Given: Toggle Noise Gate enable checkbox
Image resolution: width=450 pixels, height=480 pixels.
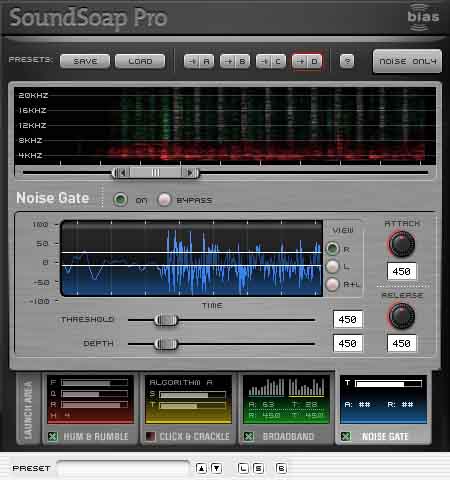Looking at the screenshot, I should pyautogui.click(x=346, y=436).
